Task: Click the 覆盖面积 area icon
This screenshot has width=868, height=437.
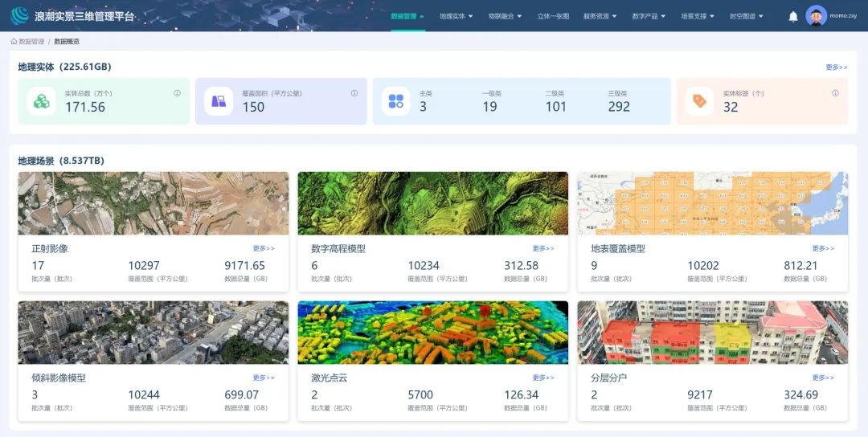Action: pos(219,101)
